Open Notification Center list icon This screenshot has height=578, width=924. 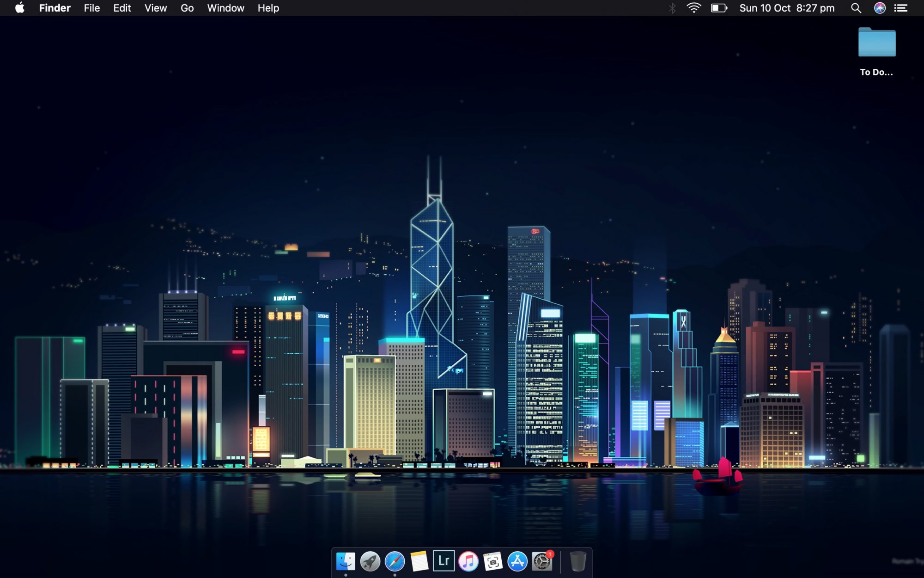click(901, 8)
